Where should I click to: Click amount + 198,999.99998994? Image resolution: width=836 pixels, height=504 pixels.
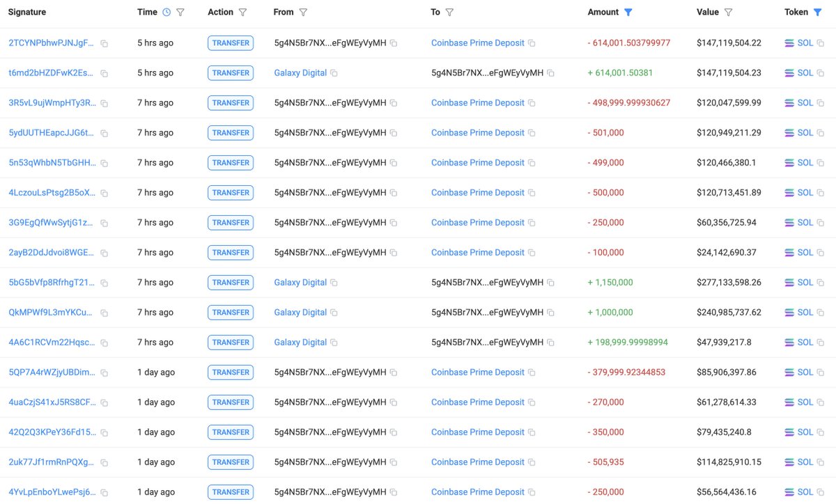point(628,342)
